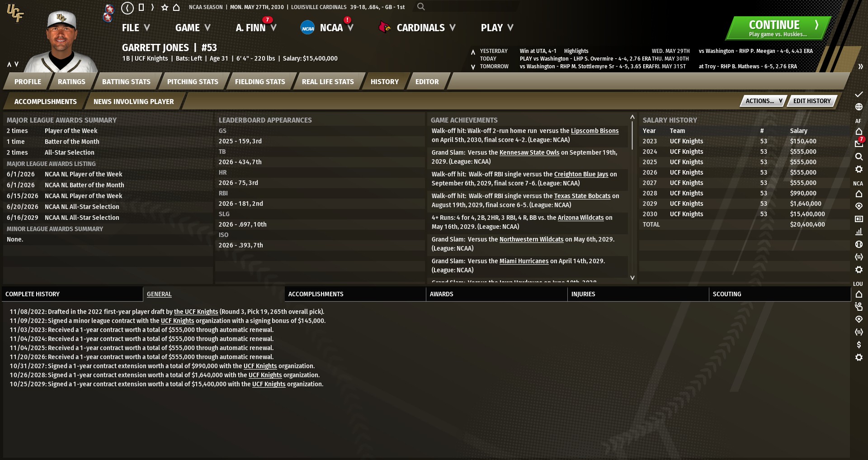Image resolution: width=868 pixels, height=460 pixels.
Task: Select the EDITOR tab
Action: (427, 81)
